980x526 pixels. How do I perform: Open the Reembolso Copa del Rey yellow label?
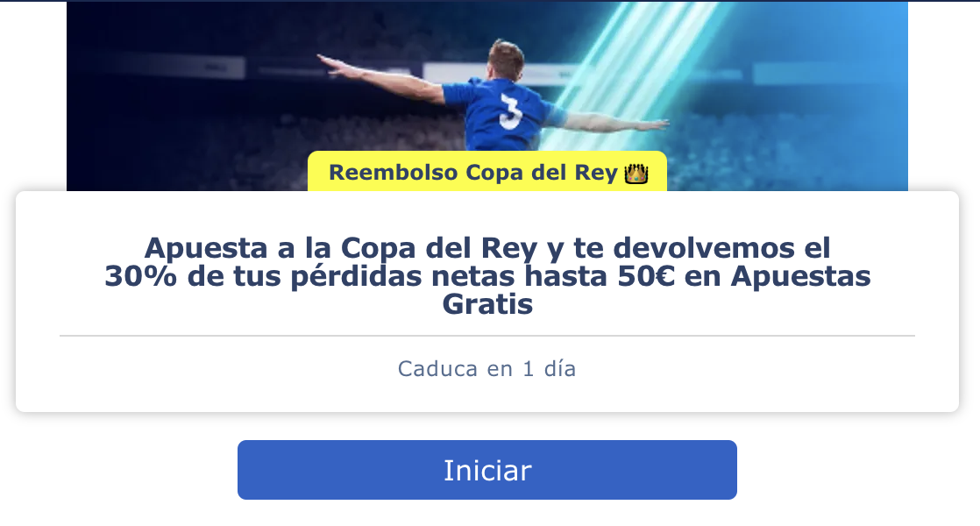pyautogui.click(x=486, y=171)
